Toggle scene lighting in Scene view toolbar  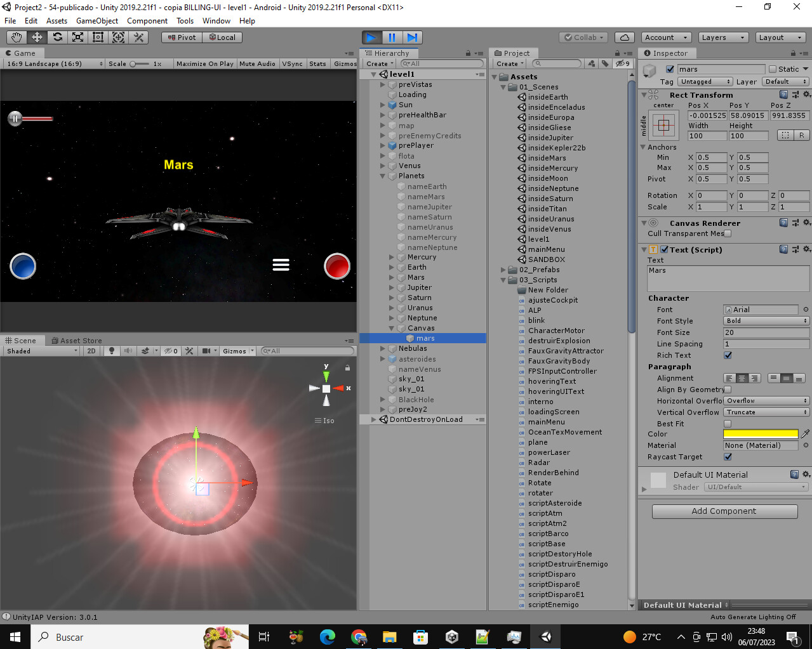point(111,350)
